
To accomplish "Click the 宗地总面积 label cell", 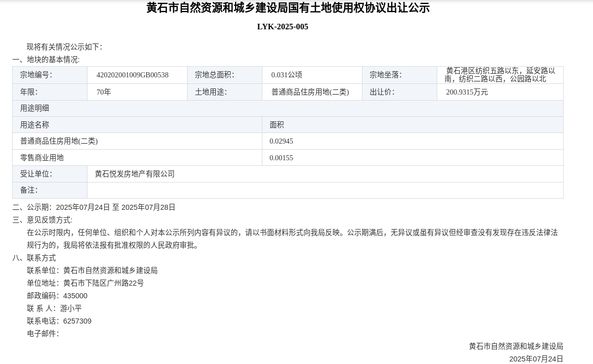I will point(224,75).
